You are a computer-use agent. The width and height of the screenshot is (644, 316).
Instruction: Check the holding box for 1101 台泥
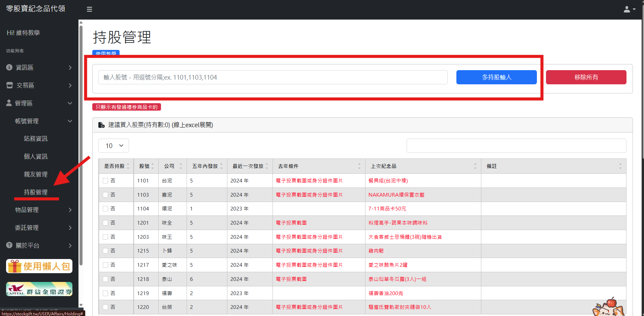[105, 181]
